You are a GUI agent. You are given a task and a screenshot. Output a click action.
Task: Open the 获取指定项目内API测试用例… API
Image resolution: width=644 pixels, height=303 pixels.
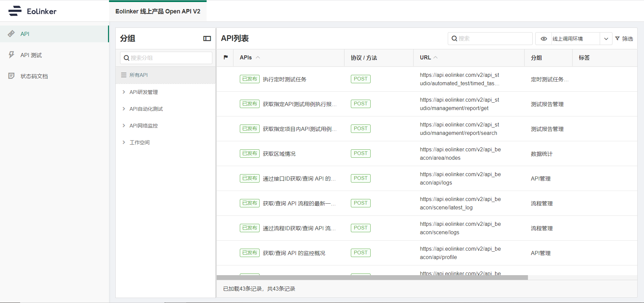[x=300, y=129]
